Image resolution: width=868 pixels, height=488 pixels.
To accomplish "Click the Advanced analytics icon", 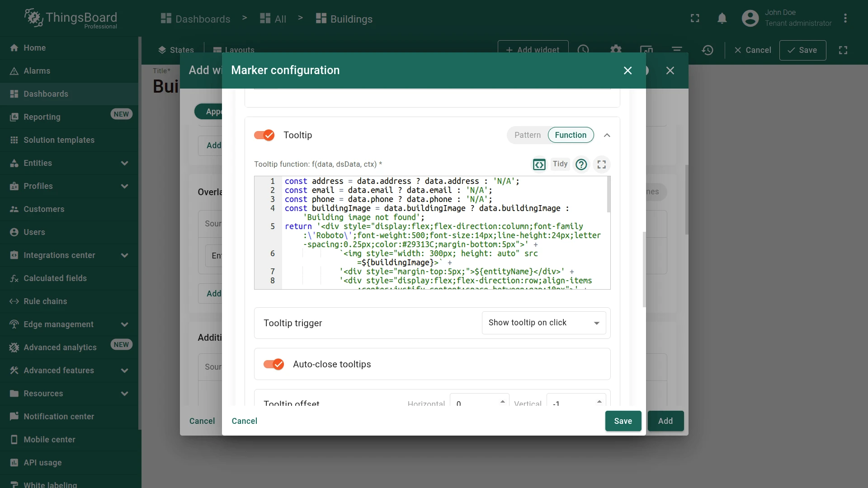I will coord(14,347).
